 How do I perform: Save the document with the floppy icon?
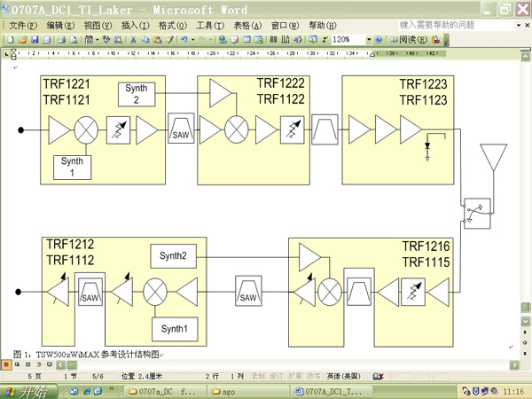tap(32, 40)
